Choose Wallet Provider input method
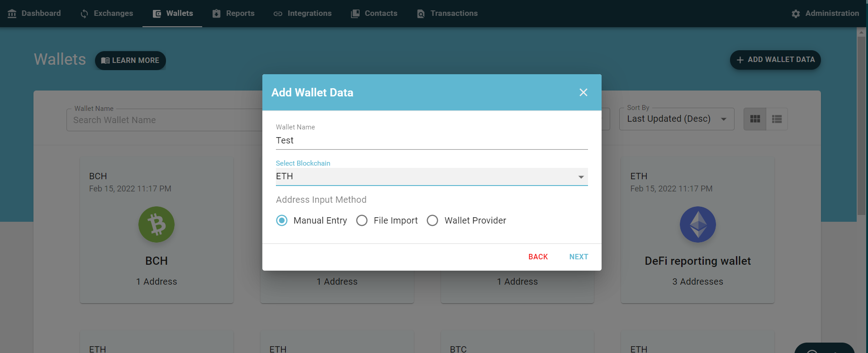 pyautogui.click(x=432, y=220)
